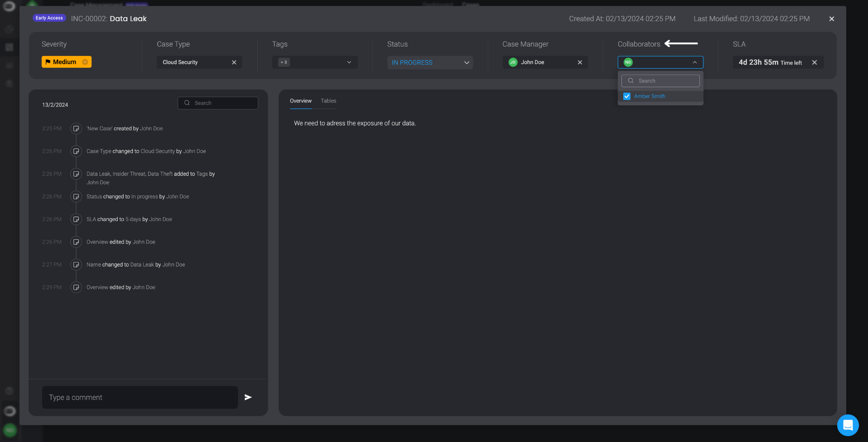Switch to the Tables tab
This screenshot has height=442, width=868.
[x=328, y=101]
